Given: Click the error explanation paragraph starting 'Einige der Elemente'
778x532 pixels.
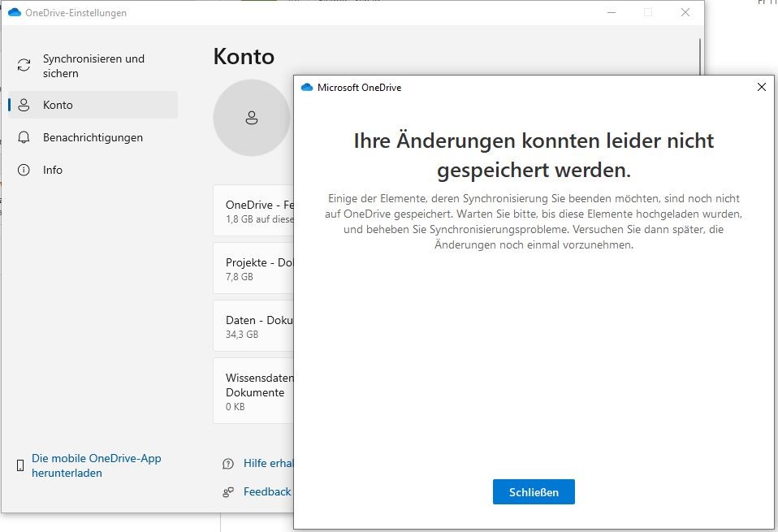Looking at the screenshot, I should coord(534,222).
